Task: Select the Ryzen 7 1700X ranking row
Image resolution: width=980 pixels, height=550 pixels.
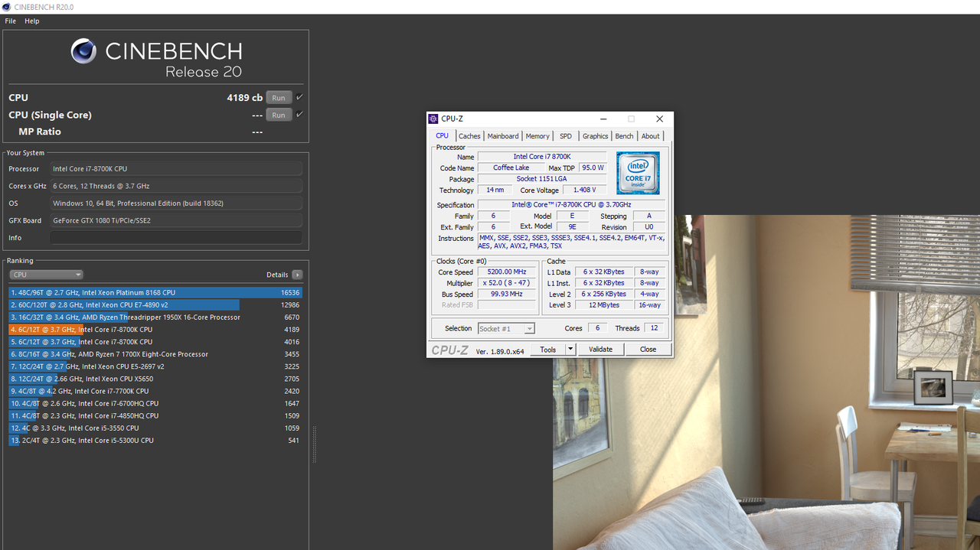Action: [155, 354]
